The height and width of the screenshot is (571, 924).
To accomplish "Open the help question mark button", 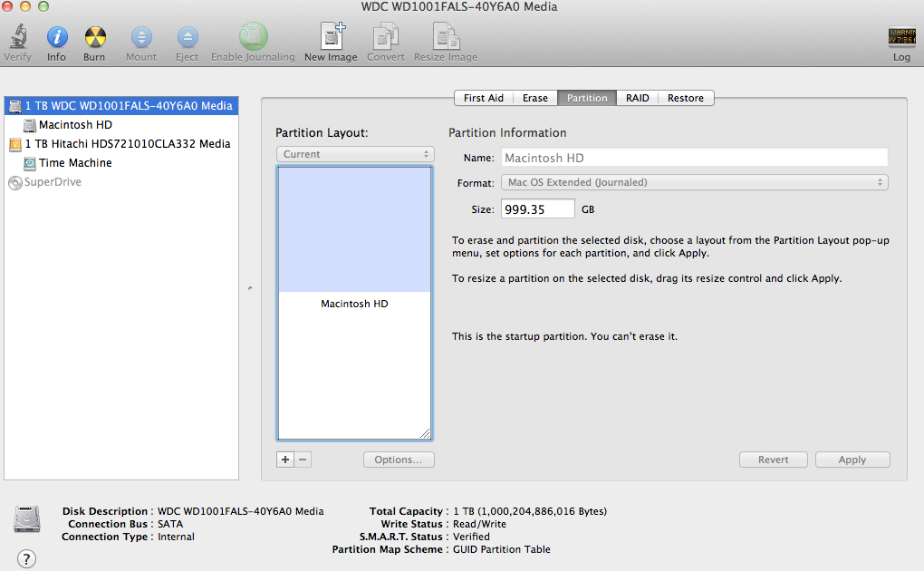I will [x=26, y=558].
